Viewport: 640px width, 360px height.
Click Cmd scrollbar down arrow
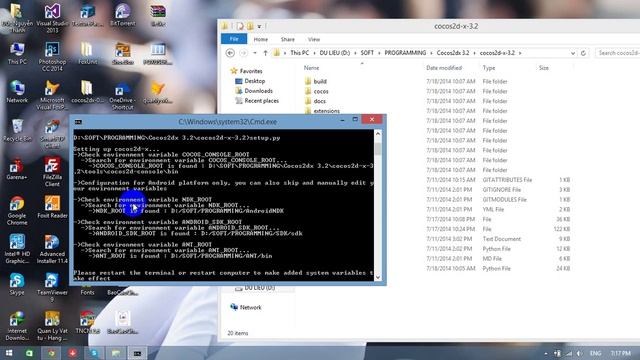(378, 277)
